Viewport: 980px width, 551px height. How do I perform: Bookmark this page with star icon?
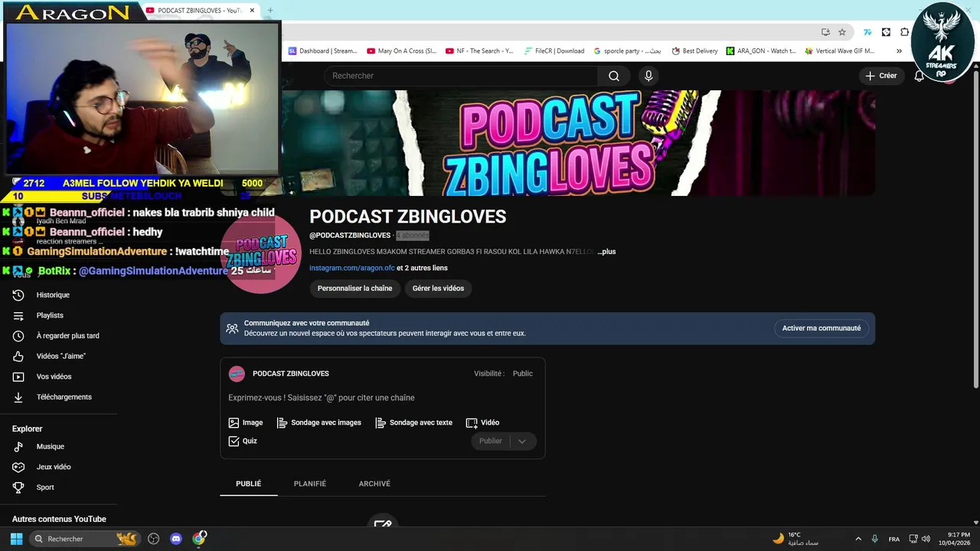pos(842,32)
